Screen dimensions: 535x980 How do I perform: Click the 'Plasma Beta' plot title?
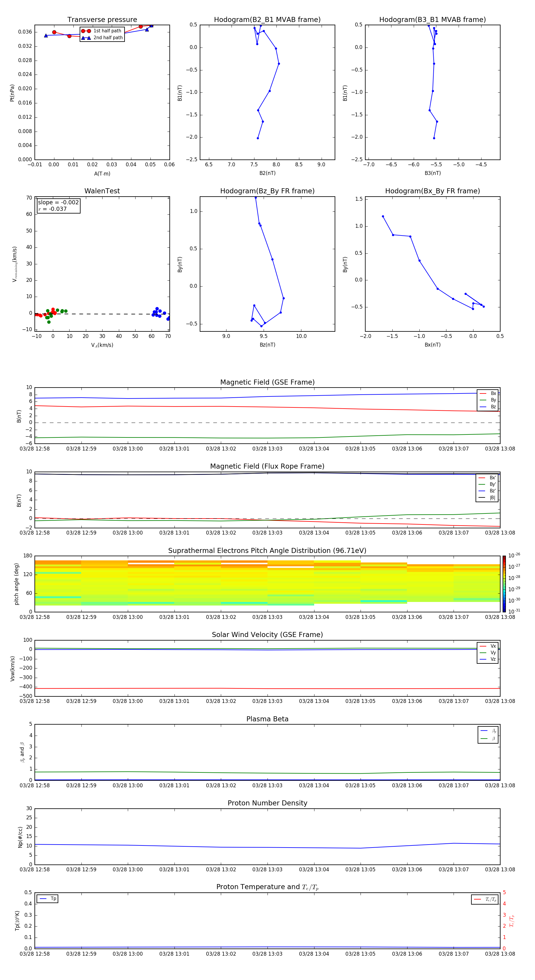(267, 719)
